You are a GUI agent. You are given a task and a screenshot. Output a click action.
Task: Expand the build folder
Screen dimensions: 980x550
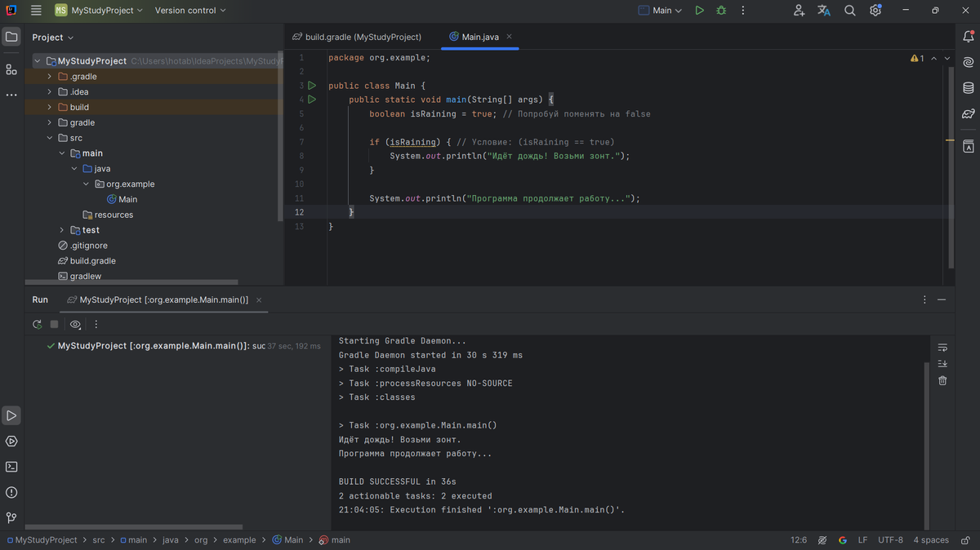tap(50, 107)
